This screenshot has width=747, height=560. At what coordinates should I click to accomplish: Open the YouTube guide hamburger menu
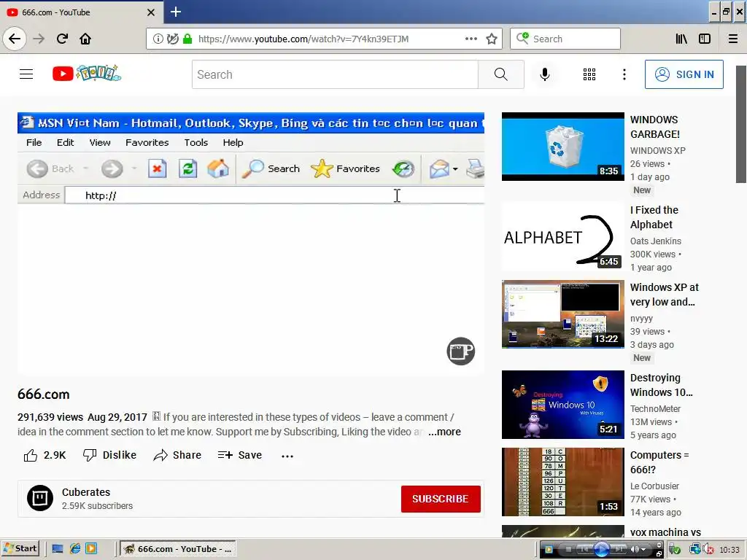point(26,74)
